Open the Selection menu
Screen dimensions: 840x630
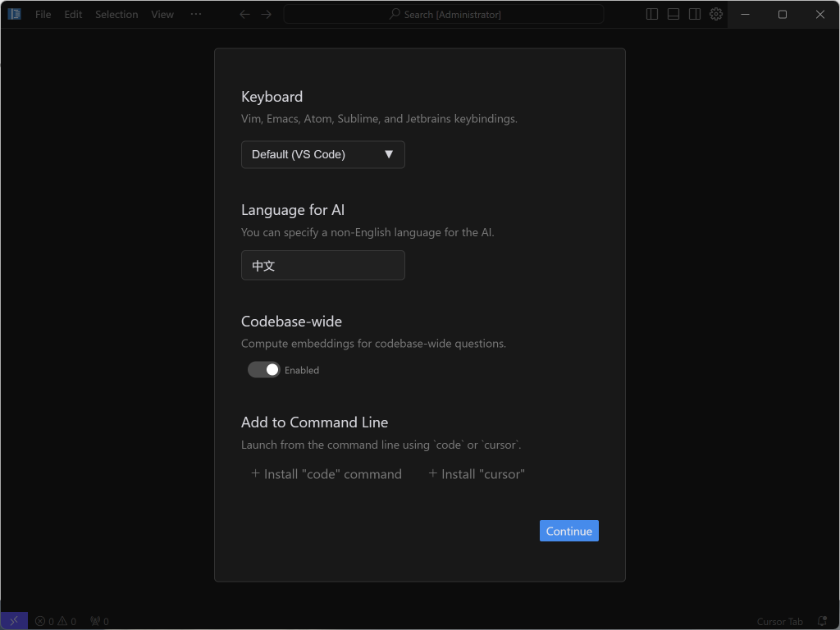point(116,14)
